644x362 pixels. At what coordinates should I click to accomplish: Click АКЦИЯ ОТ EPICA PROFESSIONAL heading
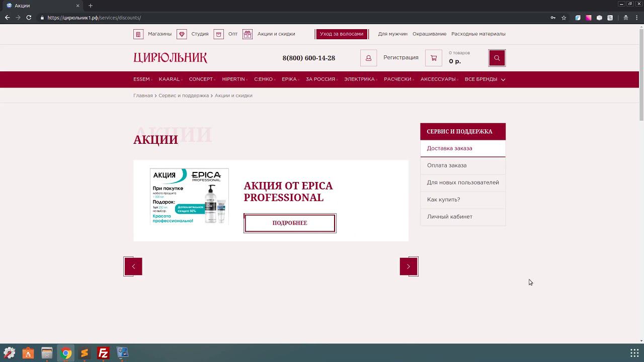click(x=288, y=192)
